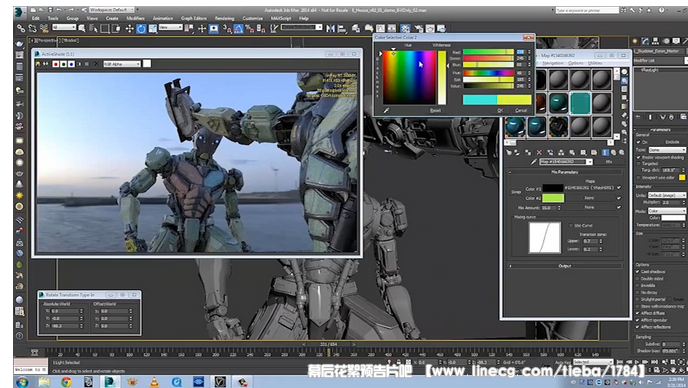This screenshot has height=388, width=688.
Task: Click the Use Pivot Point Center icon
Action: click(189, 29)
